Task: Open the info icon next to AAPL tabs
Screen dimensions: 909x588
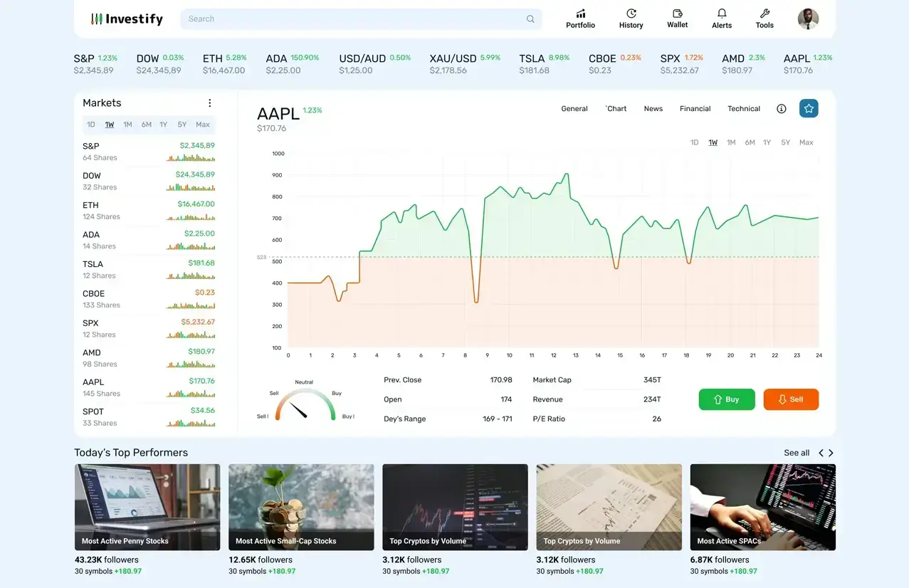Action: 781,108
